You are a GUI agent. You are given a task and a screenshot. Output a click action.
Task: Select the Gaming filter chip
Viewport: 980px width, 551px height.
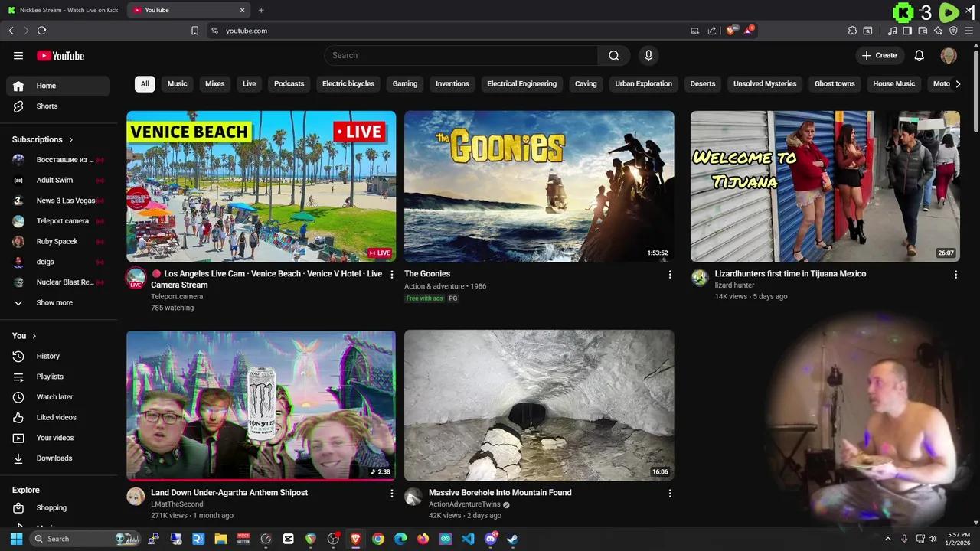tap(405, 83)
